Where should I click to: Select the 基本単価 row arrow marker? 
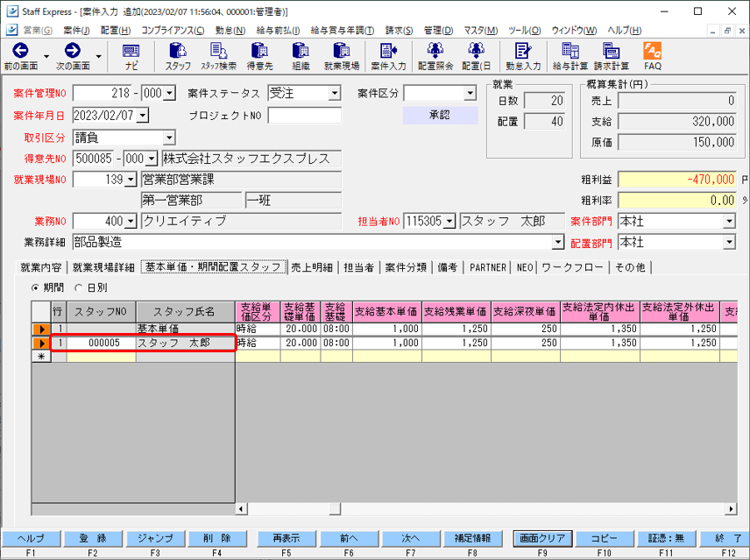[41, 329]
